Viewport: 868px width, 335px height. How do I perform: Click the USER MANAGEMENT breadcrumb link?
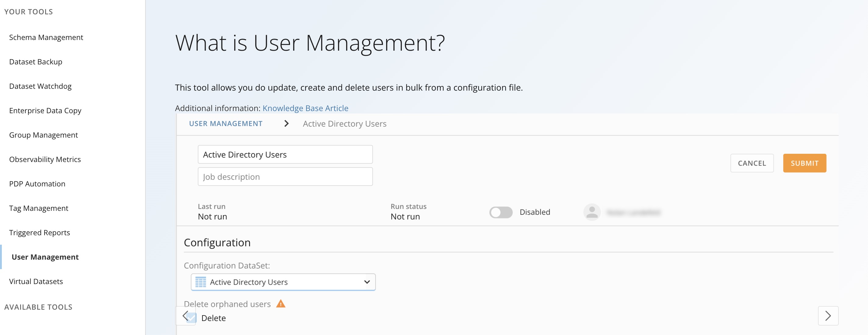225,124
